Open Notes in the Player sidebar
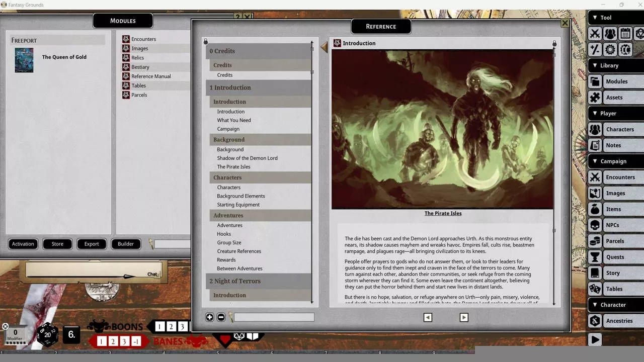 pos(616,145)
